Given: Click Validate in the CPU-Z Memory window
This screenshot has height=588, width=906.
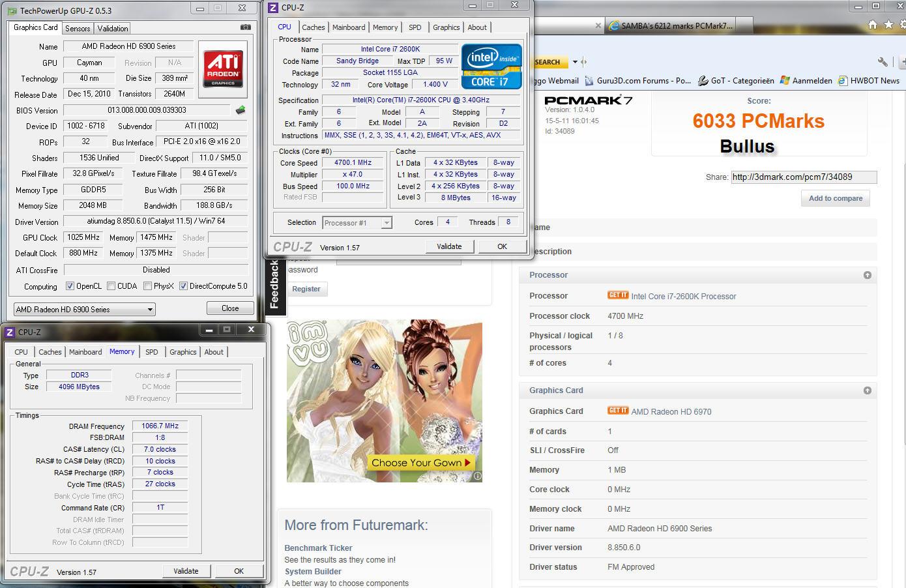Looking at the screenshot, I should tap(186, 571).
